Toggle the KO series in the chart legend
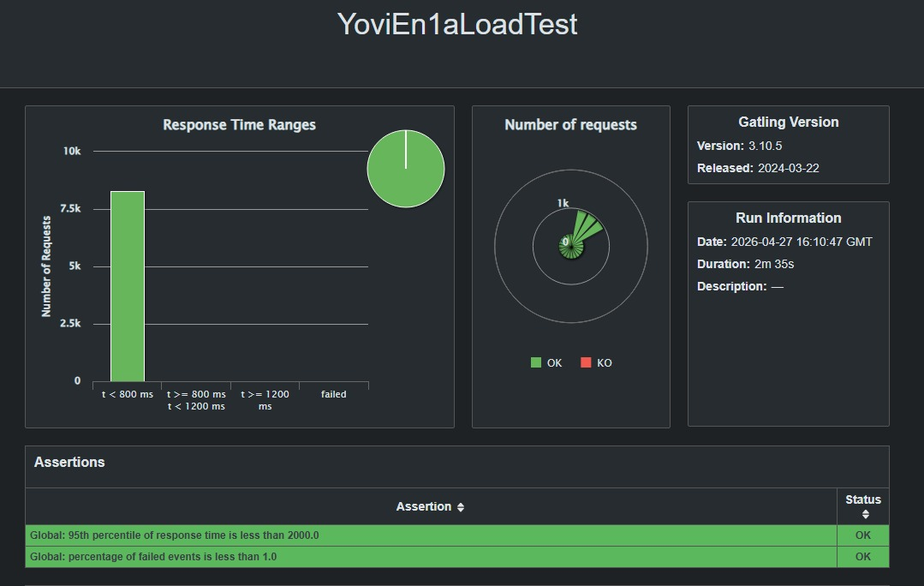Image resolution: width=924 pixels, height=586 pixels. click(597, 362)
